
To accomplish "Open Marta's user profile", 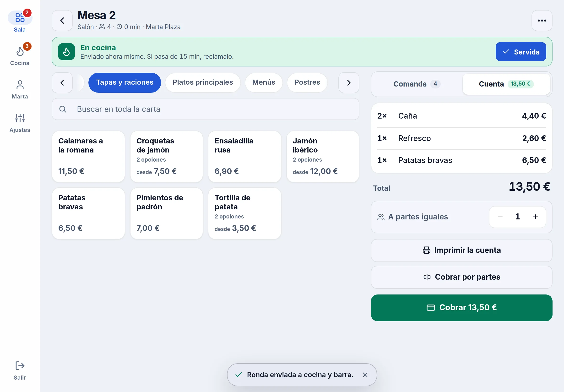I will (x=20, y=89).
